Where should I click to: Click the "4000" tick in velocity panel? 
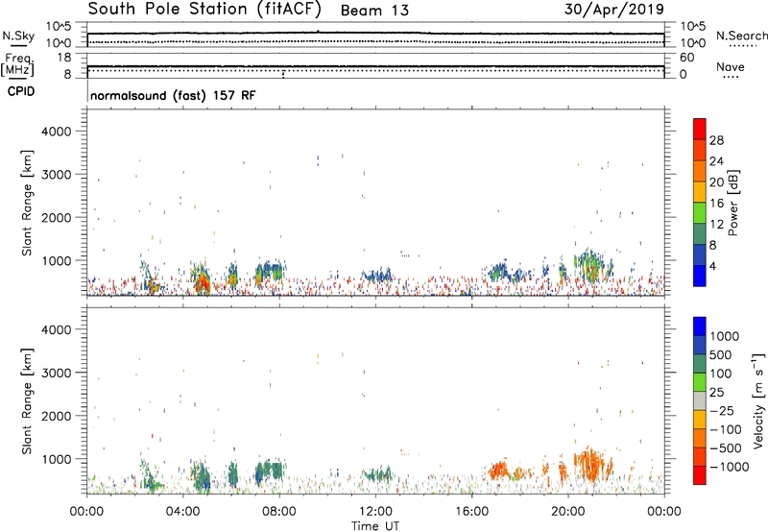point(56,329)
